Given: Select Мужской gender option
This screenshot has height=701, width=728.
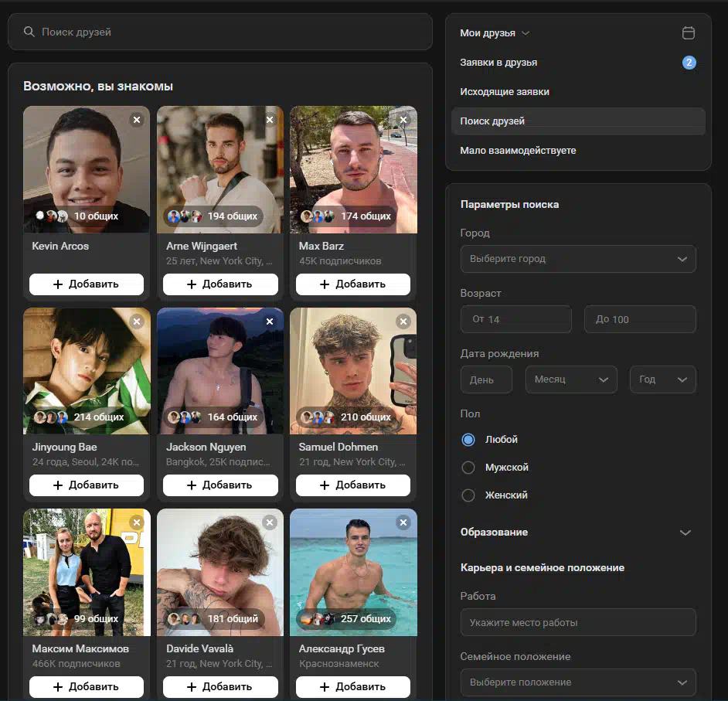Looking at the screenshot, I should click(x=495, y=468).
